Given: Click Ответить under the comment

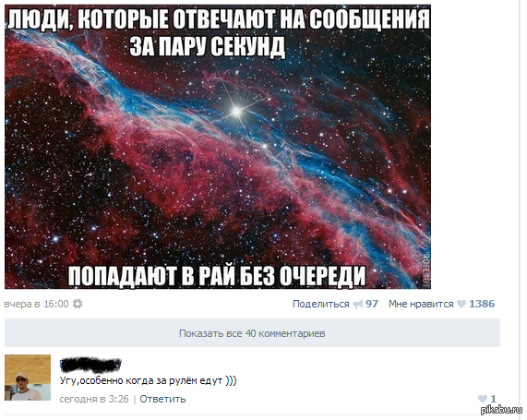Looking at the screenshot, I should point(162,399).
